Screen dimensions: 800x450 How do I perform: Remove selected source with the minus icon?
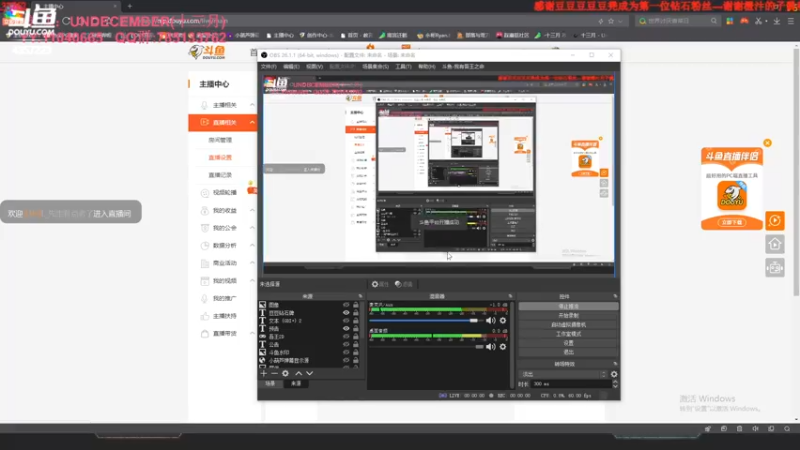click(274, 373)
